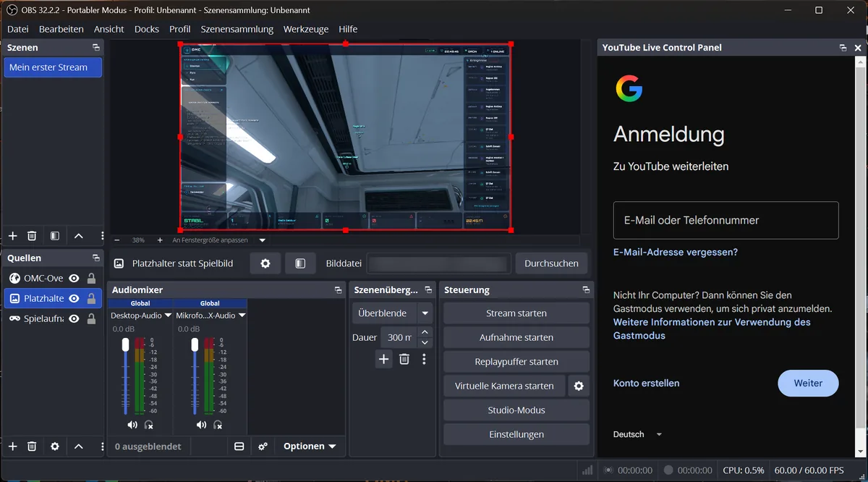Open Platzhalter source filters button
The height and width of the screenshot is (482, 868).
pyautogui.click(x=300, y=263)
